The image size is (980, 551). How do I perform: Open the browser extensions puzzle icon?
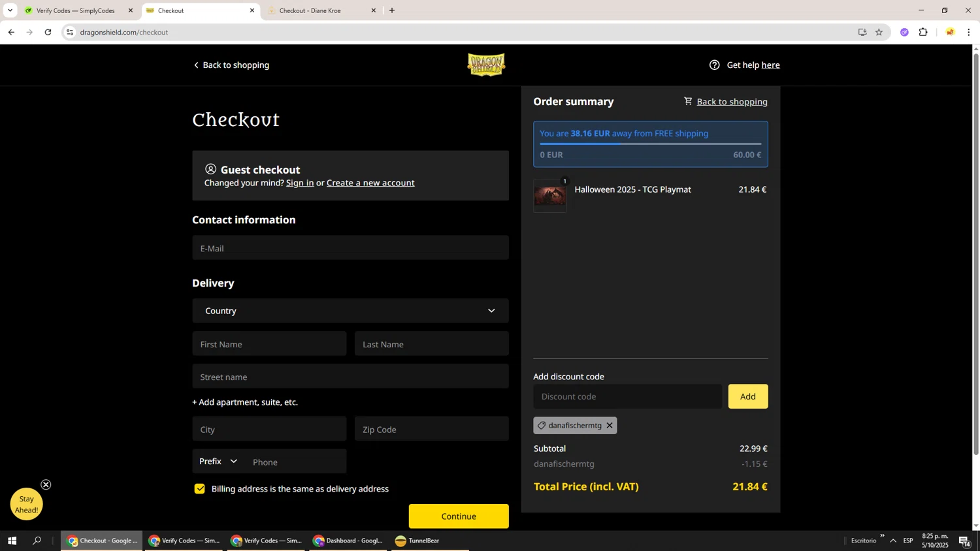923,32
